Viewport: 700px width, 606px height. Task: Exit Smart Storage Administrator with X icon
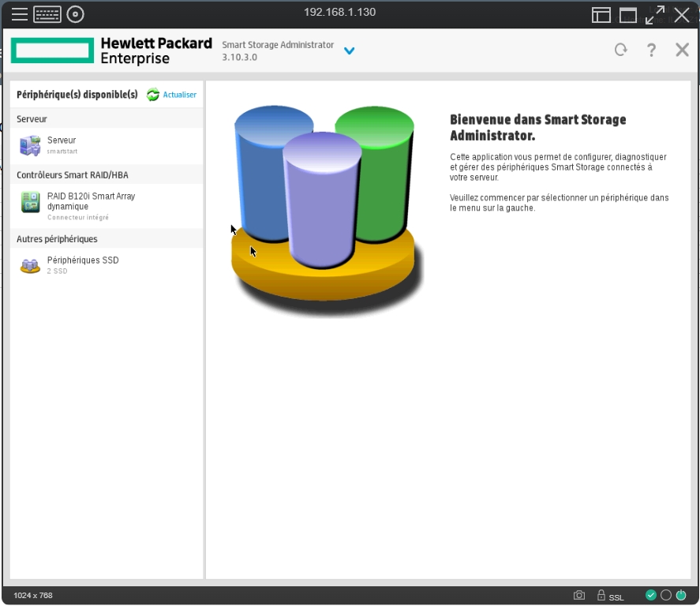click(682, 50)
